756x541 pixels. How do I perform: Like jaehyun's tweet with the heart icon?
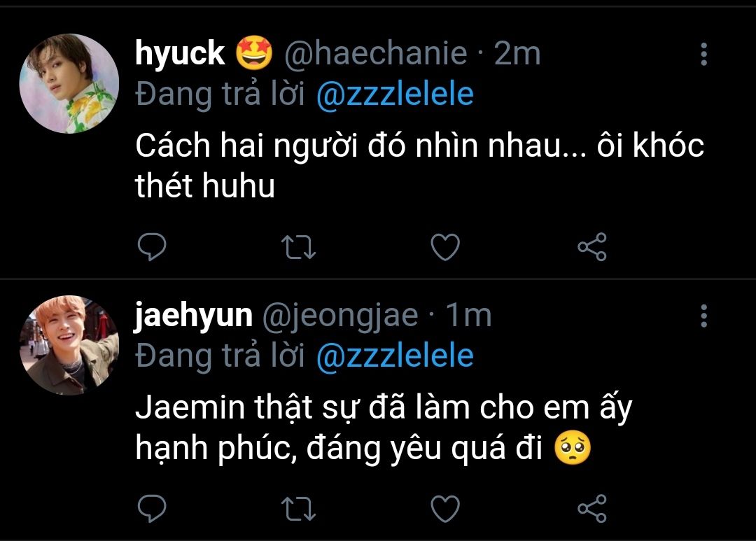(445, 509)
